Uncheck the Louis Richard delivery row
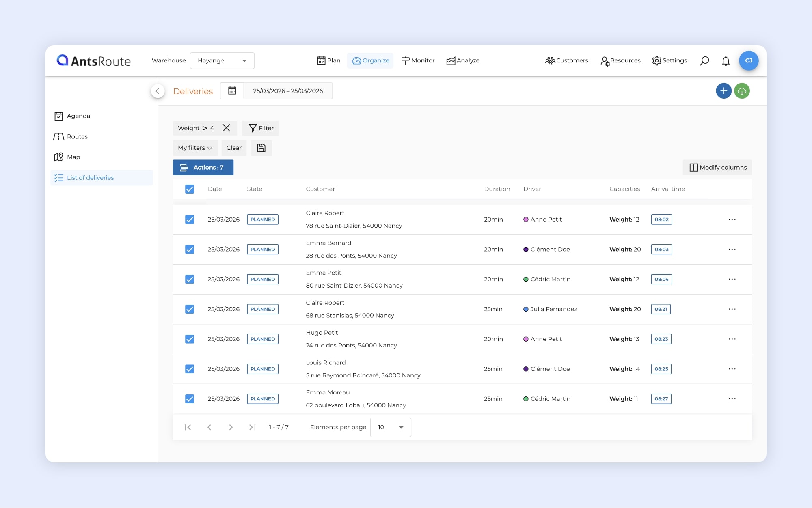The height and width of the screenshot is (508, 812). [190, 369]
